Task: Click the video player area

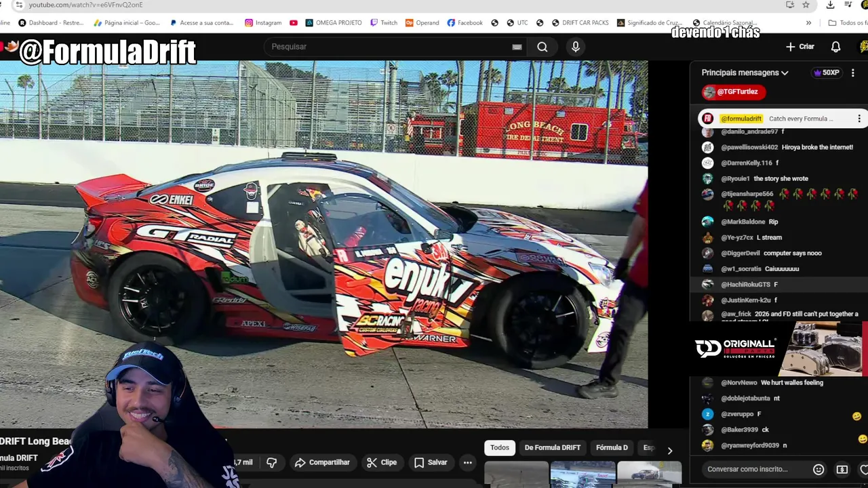Action: coord(324,244)
